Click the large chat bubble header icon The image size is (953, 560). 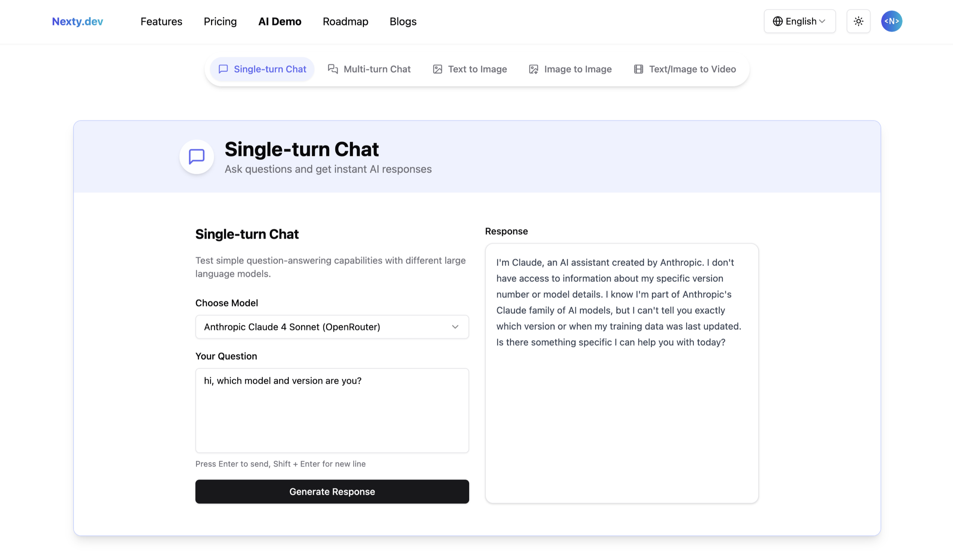[x=197, y=157]
